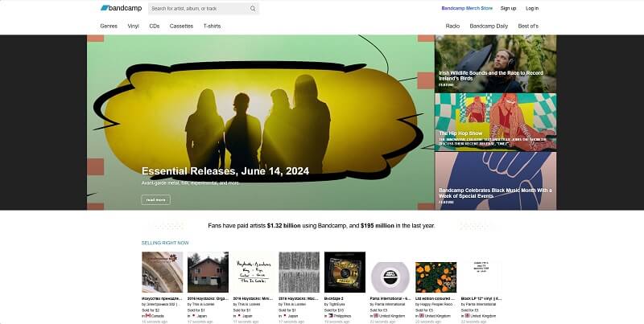Image resolution: width=644 pixels, height=324 pixels.
Task: Click the Sold for $10 text
Action: [x=334, y=310]
